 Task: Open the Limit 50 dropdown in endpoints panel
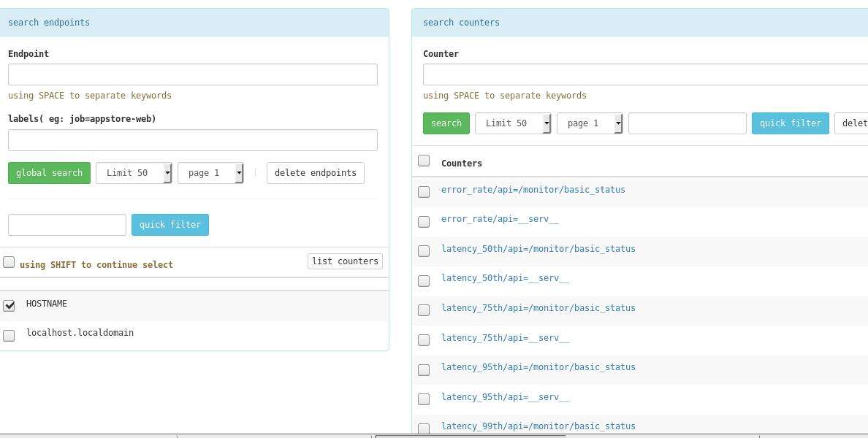point(134,173)
